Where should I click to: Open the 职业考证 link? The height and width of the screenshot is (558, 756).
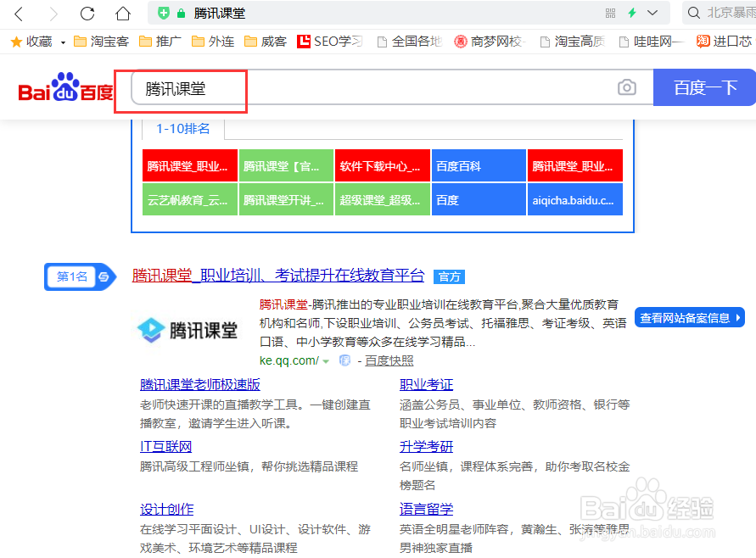426,384
